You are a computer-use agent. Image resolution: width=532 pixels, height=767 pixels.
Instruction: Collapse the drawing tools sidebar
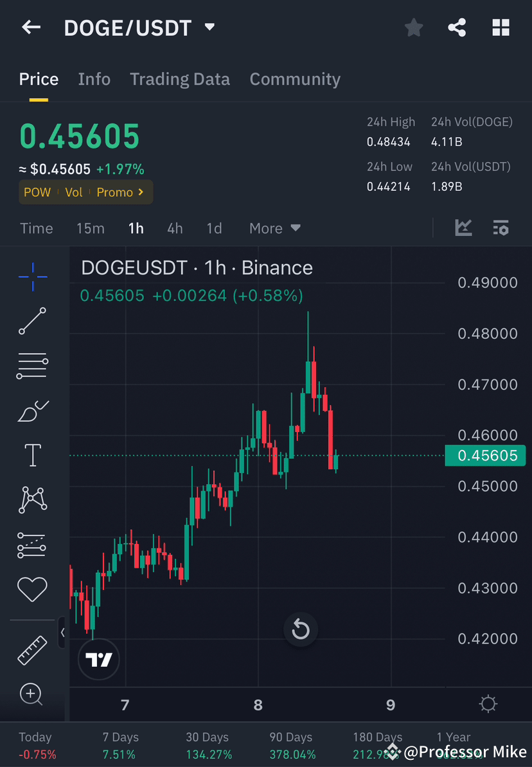click(63, 633)
